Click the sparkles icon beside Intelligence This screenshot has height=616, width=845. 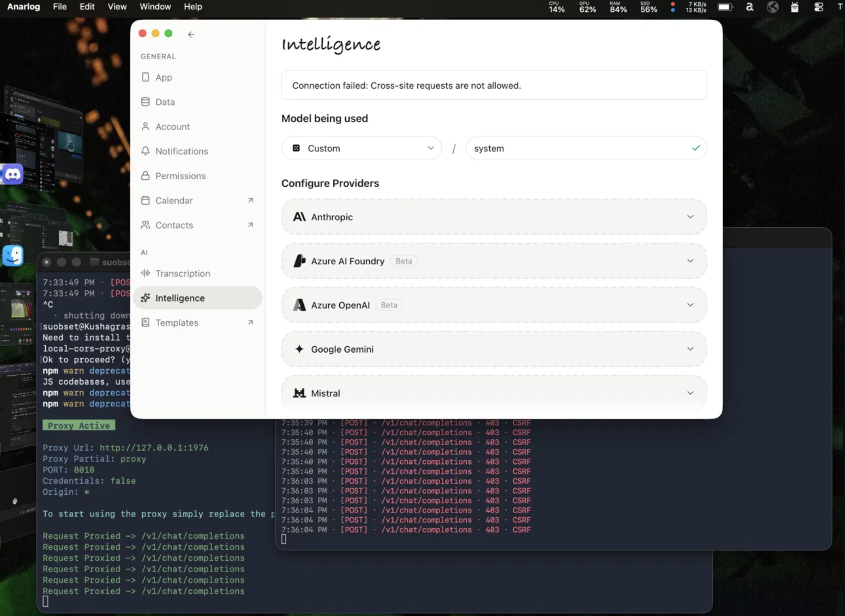coord(146,298)
